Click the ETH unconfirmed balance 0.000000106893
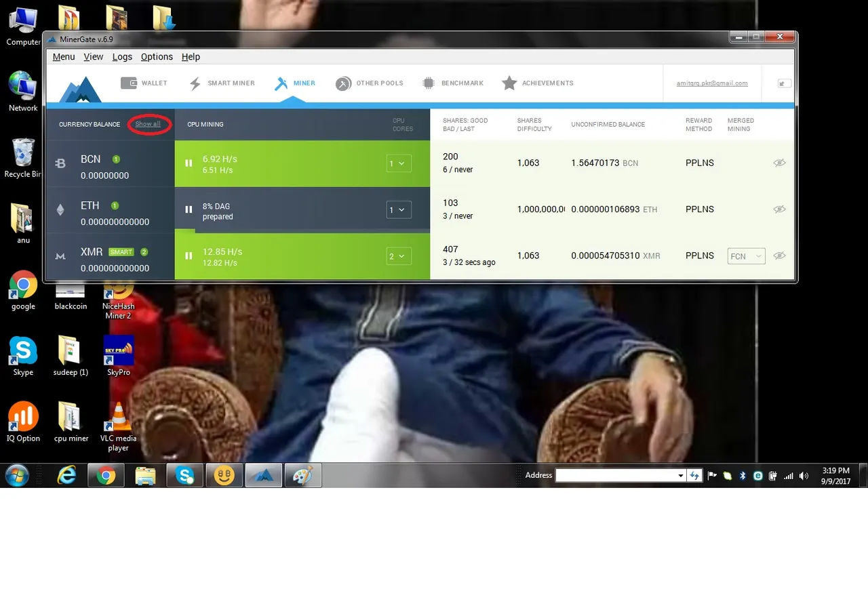Image resolution: width=868 pixels, height=610 pixels. pos(606,209)
